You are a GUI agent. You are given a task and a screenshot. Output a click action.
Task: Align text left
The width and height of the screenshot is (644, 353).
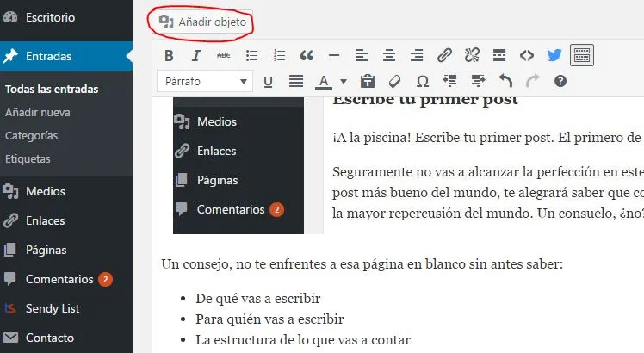click(362, 55)
